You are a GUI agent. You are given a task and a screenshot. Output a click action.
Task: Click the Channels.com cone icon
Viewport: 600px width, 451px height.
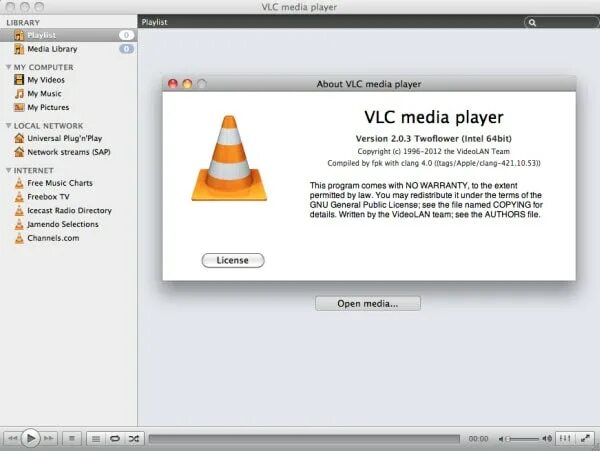pos(19,238)
